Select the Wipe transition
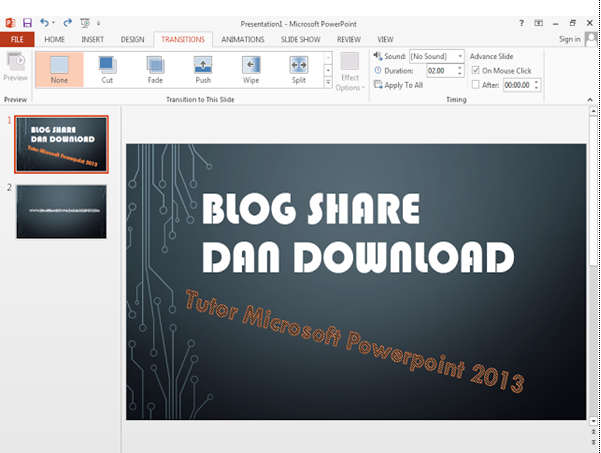The image size is (601, 453). (x=251, y=70)
